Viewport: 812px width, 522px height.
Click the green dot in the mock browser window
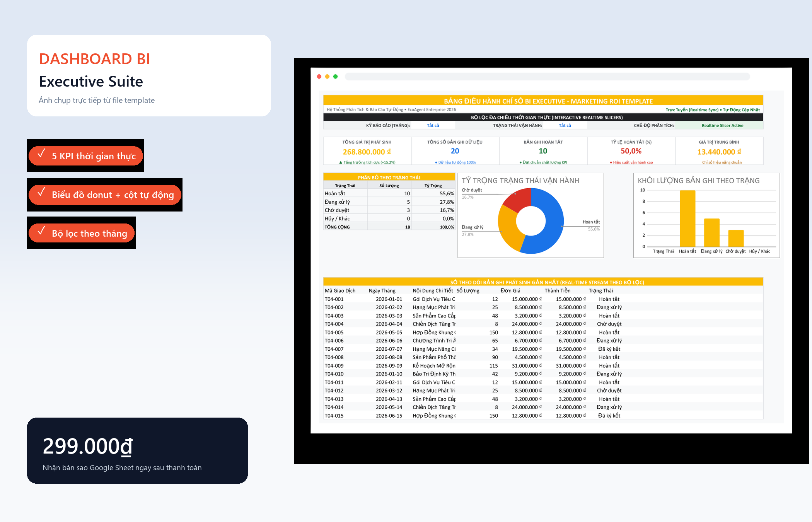335,77
